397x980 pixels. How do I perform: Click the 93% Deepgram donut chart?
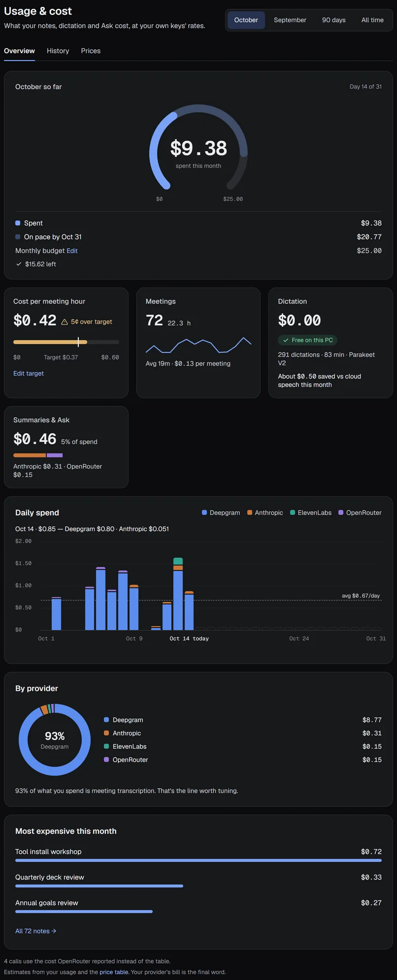point(55,740)
